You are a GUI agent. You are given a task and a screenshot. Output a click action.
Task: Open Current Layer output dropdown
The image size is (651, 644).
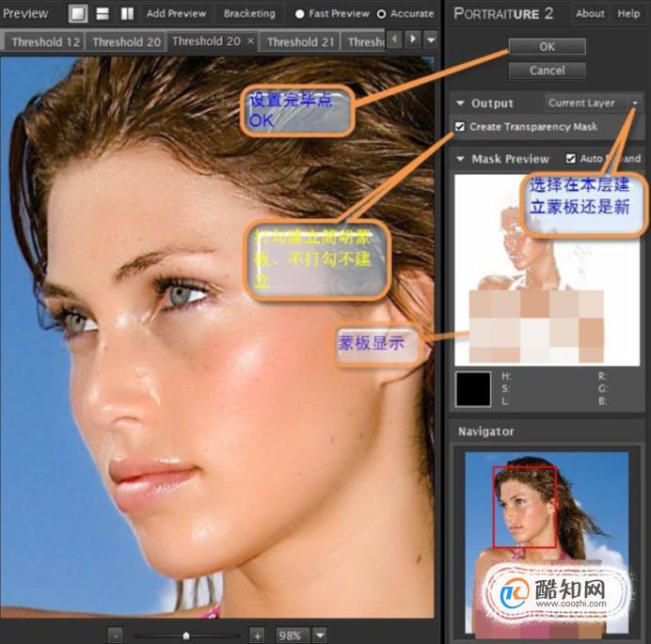(x=594, y=102)
